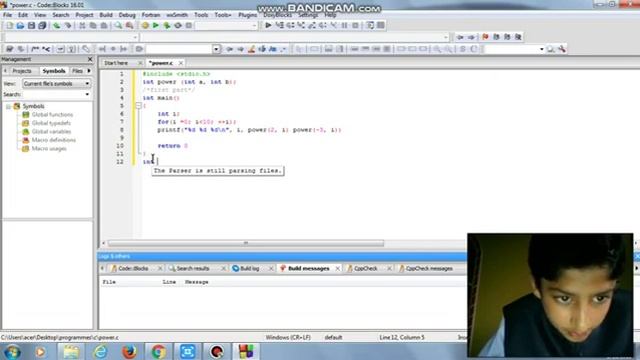The image size is (640, 360).
Task: Jump forward using right arrow icon
Action: tap(471, 37)
